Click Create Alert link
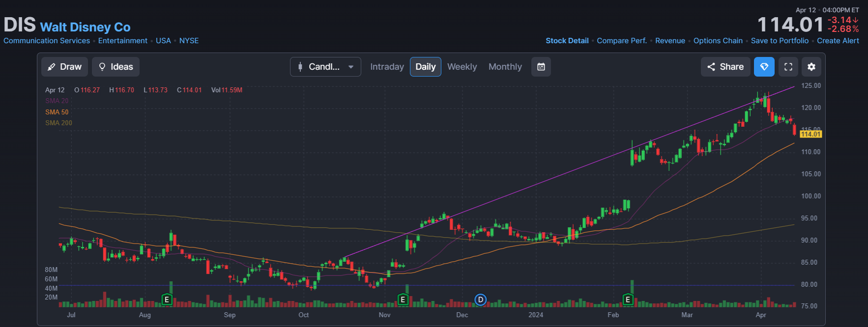This screenshot has height=327, width=868. click(x=838, y=41)
